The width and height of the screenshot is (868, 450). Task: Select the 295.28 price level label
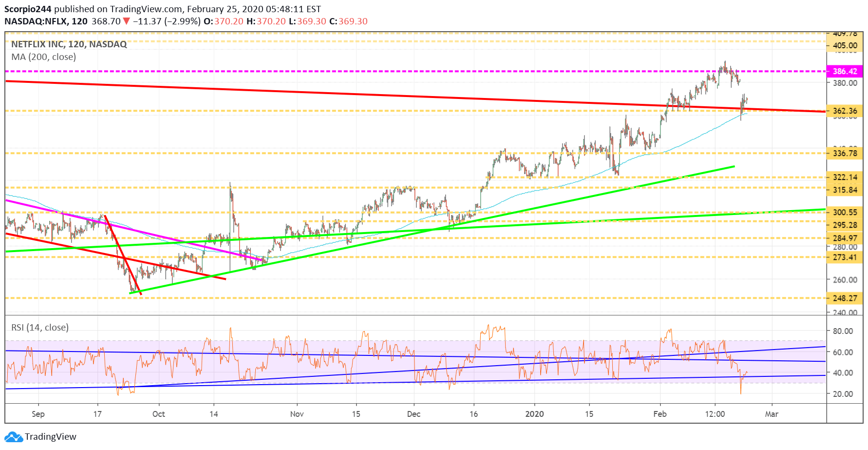coord(845,225)
